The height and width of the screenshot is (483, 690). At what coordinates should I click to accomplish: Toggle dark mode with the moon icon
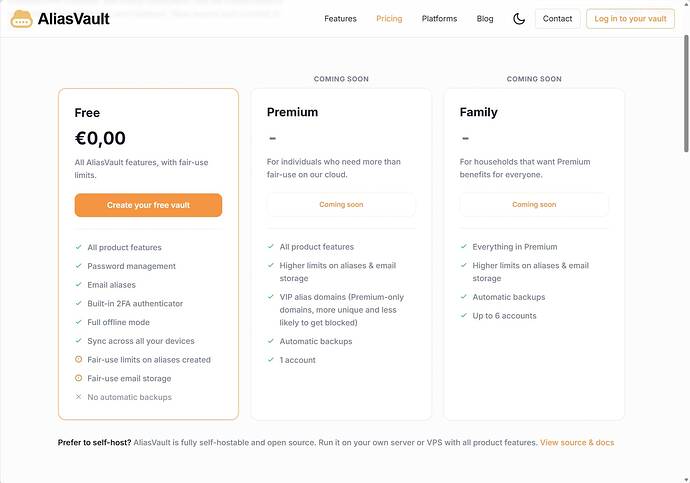(519, 19)
